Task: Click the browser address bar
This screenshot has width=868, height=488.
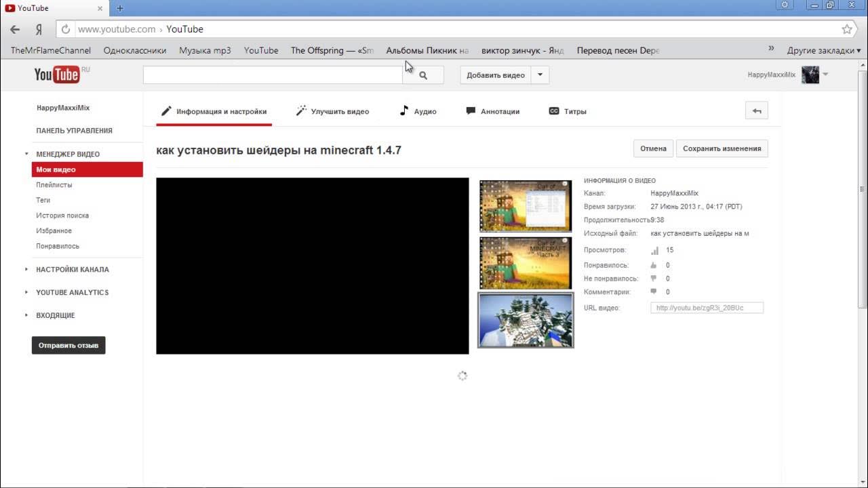Action: coord(448,29)
